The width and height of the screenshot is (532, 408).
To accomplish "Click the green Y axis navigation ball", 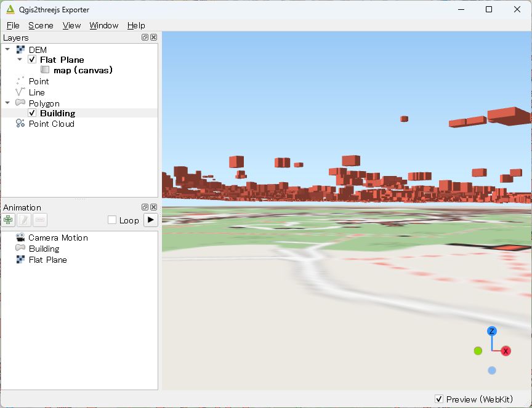I will pos(478,351).
